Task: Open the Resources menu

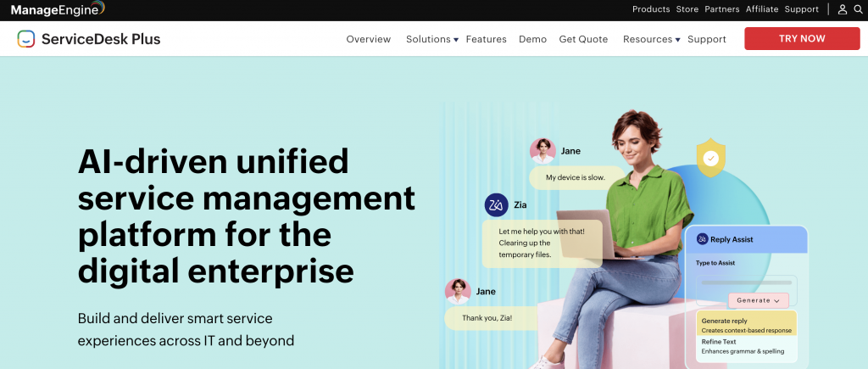Action: tap(648, 39)
